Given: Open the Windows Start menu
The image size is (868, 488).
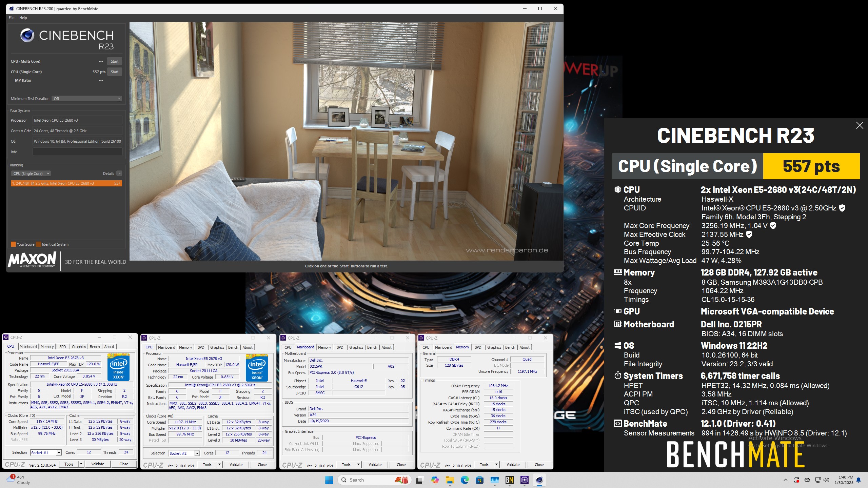Looking at the screenshot, I should [329, 480].
